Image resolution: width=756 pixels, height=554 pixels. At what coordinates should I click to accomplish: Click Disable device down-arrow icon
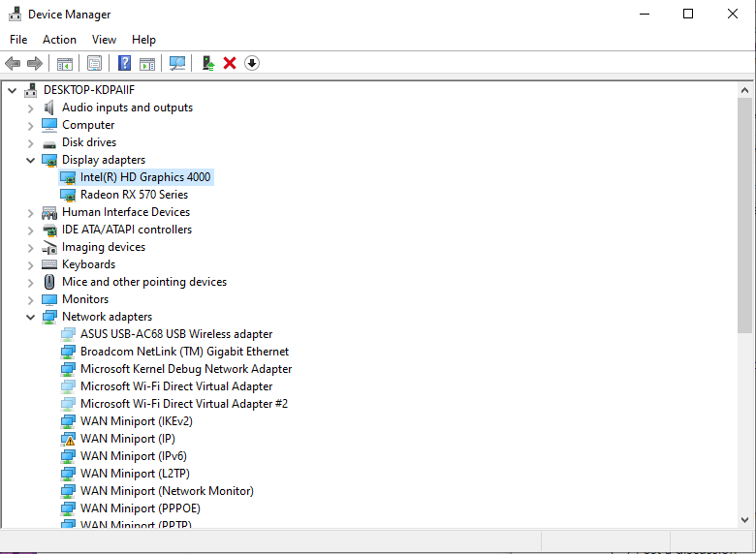[252, 63]
